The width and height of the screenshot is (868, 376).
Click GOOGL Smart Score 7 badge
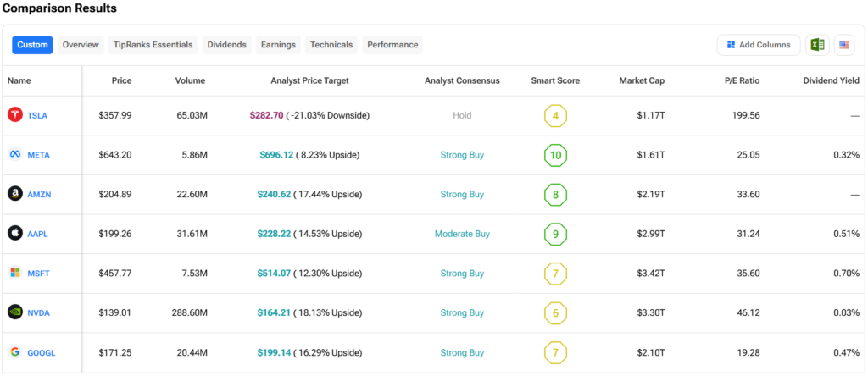[x=555, y=352]
